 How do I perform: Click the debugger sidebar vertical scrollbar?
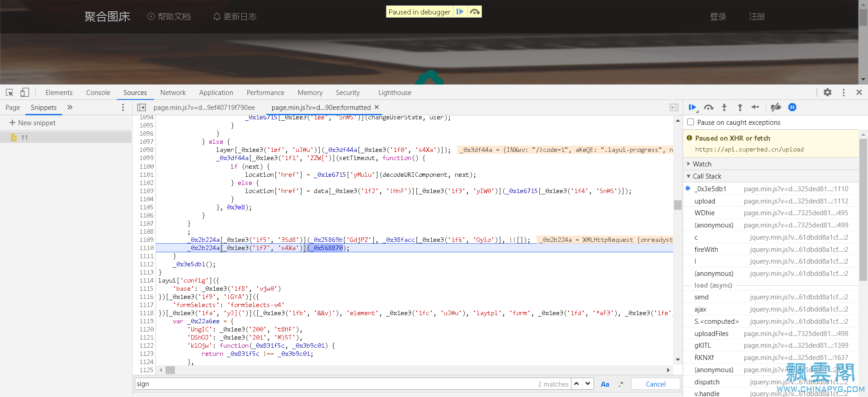[863, 210]
